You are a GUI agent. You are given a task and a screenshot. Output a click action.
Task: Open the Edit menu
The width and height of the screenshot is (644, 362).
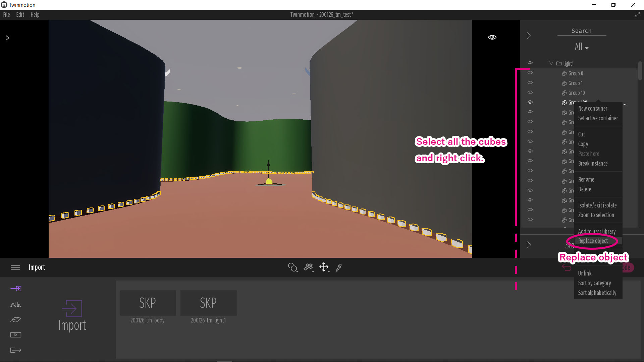pyautogui.click(x=20, y=14)
